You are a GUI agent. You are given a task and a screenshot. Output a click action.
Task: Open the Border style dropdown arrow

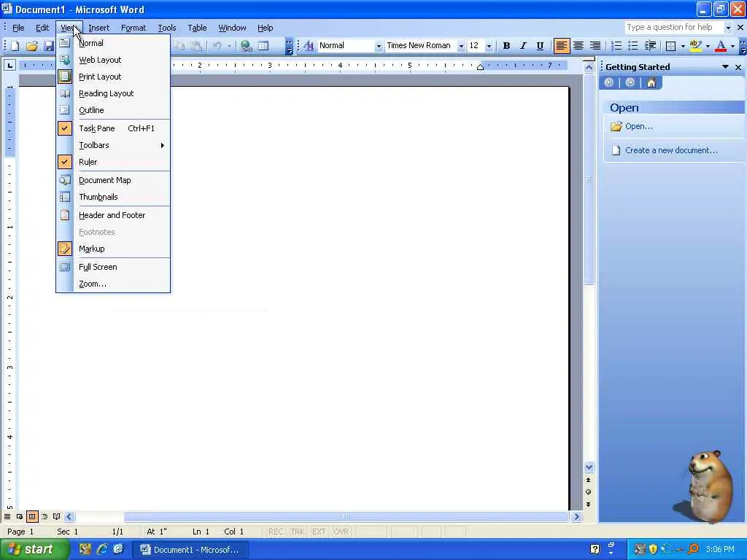[683, 46]
